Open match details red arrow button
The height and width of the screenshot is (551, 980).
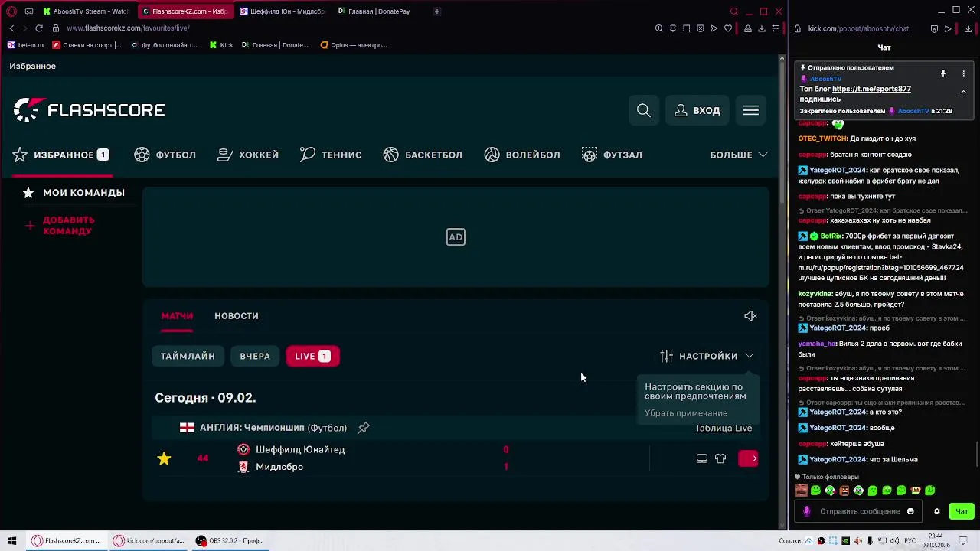[748, 458]
